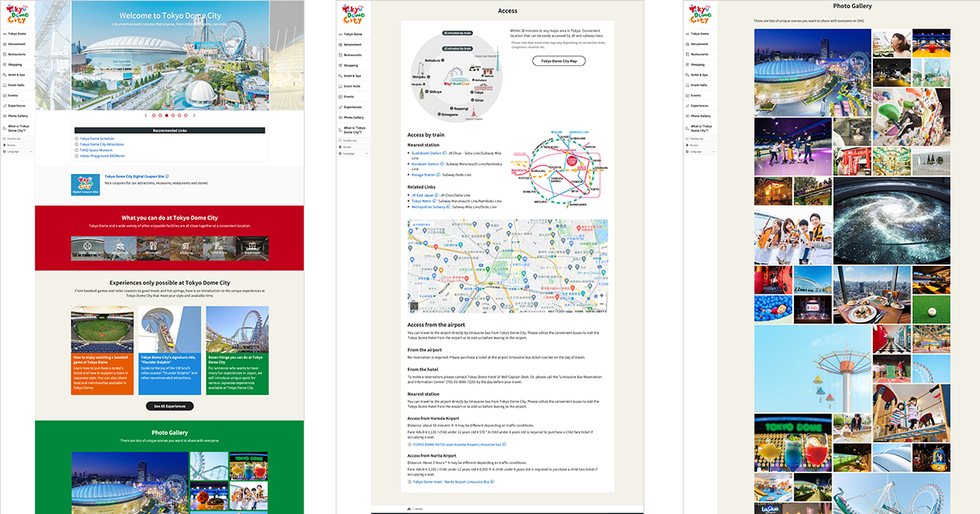Open Tokyo Dome City Attractions recommended link
Image resolution: width=980 pixels, height=514 pixels.
tap(101, 144)
